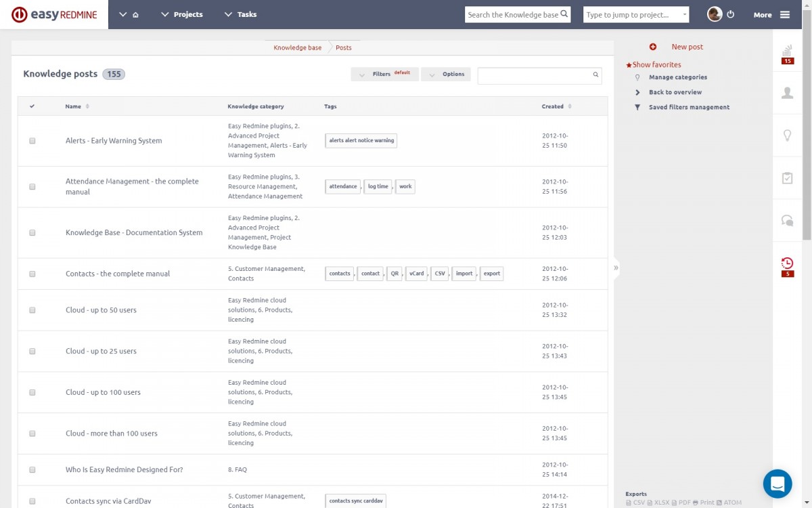Check the Knowledge Base - Documentation System row
The height and width of the screenshot is (508, 812).
pyautogui.click(x=32, y=232)
